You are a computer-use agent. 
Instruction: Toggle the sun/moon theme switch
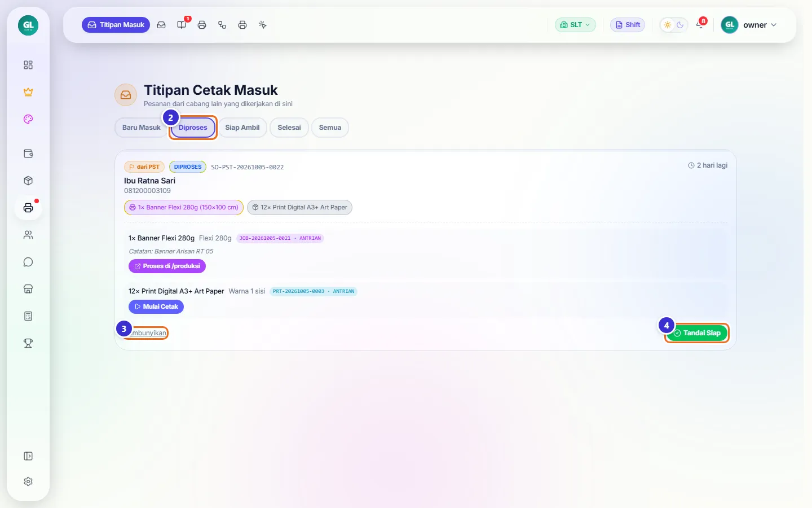pyautogui.click(x=674, y=25)
